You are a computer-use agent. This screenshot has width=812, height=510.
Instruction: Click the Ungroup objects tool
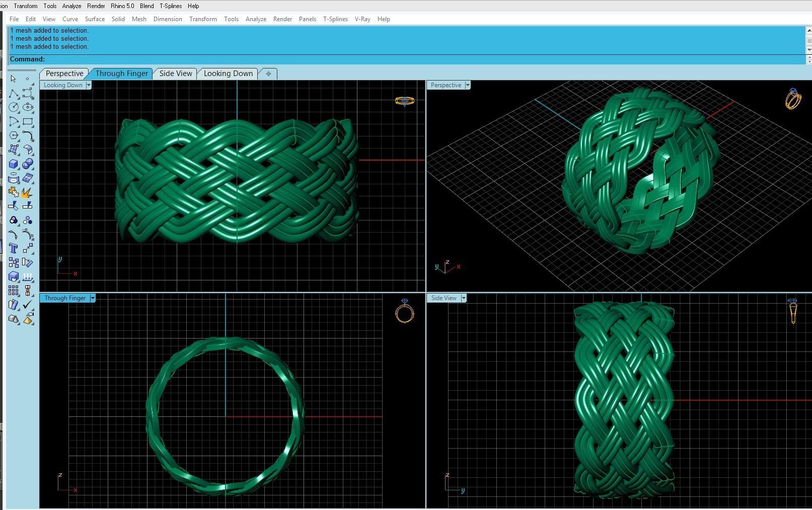[28, 220]
